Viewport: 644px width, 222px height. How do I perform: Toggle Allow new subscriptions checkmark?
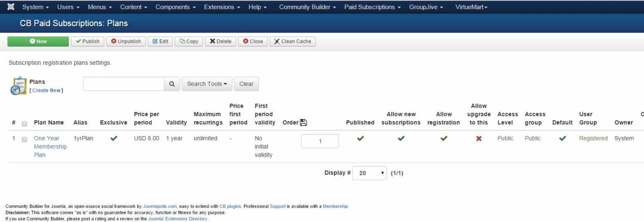coord(401,138)
